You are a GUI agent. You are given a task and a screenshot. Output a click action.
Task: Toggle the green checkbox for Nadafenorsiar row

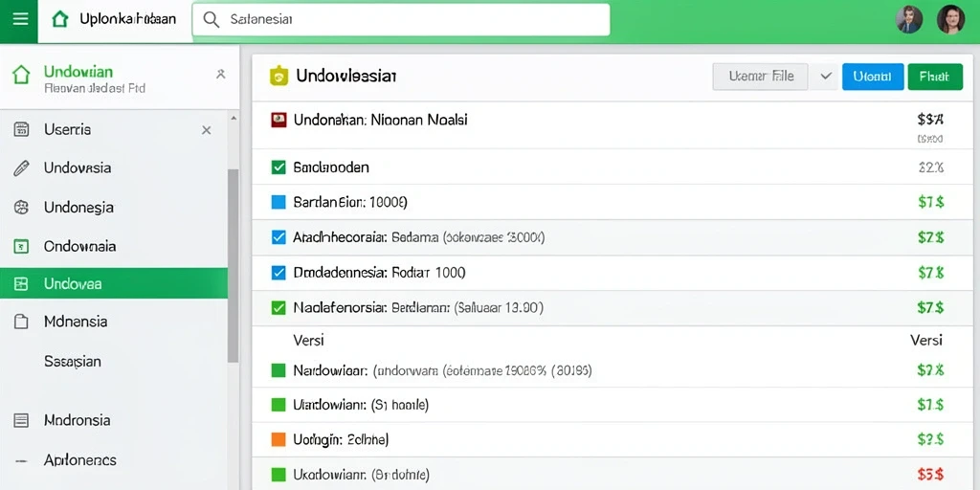click(x=278, y=307)
